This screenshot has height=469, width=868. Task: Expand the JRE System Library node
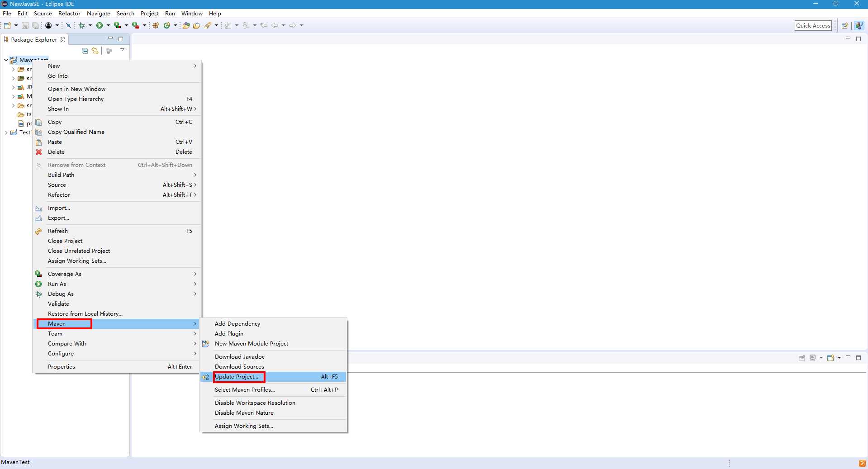(13, 87)
